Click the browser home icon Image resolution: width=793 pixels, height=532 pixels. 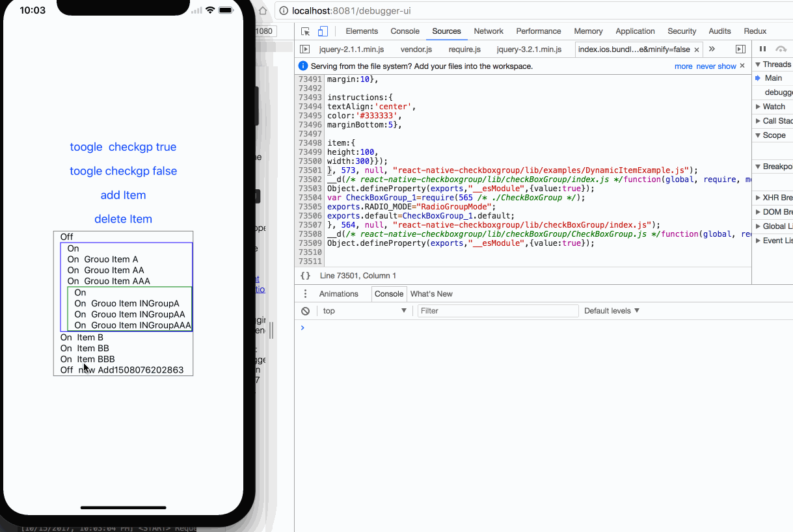[263, 10]
